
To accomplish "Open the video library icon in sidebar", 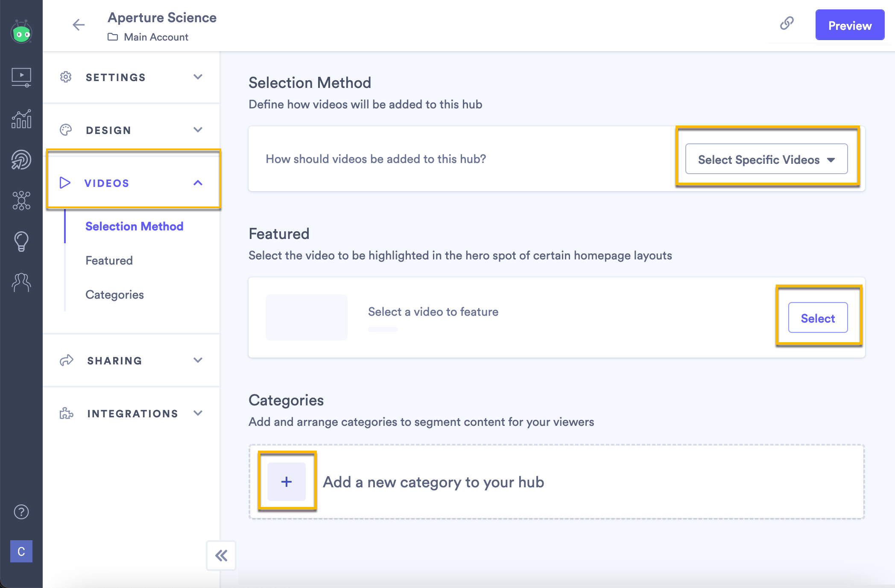I will click(21, 78).
